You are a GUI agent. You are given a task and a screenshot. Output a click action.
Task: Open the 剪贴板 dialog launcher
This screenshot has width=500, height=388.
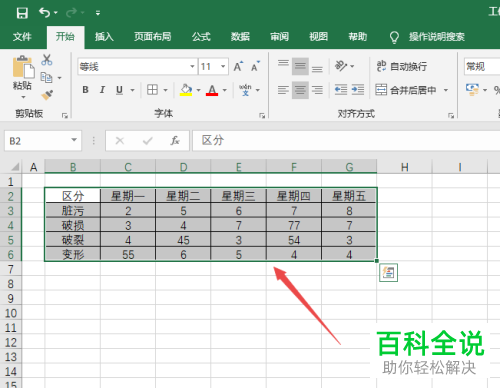[65, 115]
